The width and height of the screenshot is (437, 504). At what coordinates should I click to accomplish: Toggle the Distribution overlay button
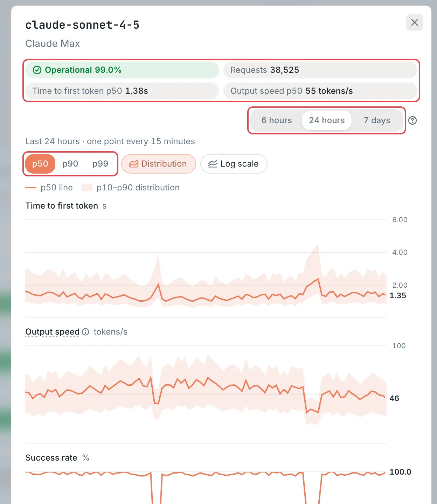pos(159,164)
